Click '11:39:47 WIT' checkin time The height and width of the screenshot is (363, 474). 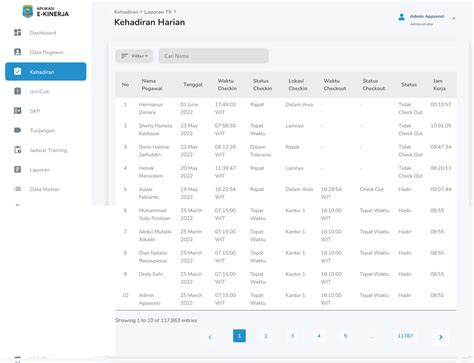[225, 172]
